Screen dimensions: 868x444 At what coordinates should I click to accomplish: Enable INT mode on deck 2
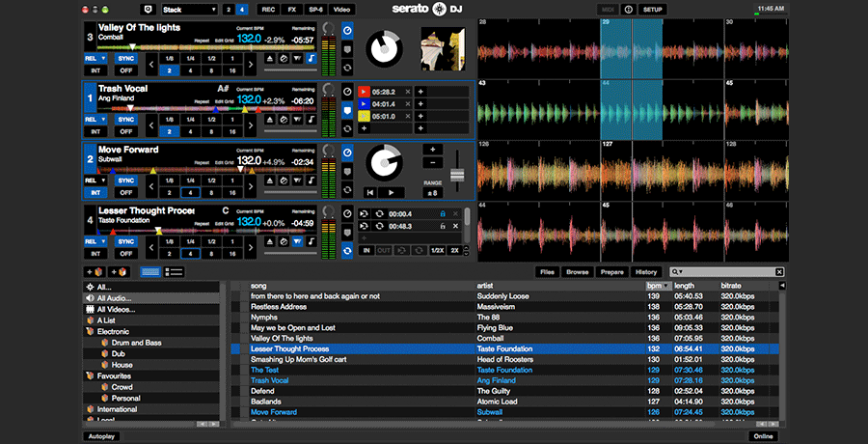tap(95, 193)
